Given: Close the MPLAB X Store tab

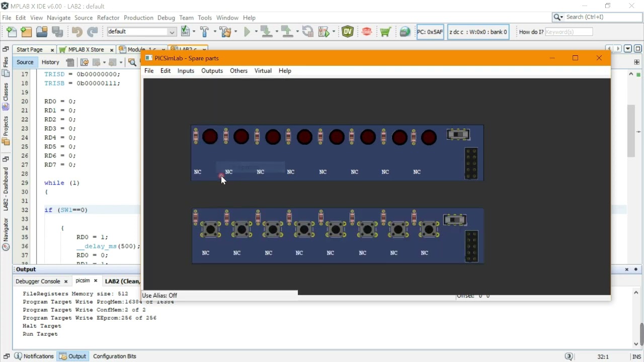Looking at the screenshot, I should click(112, 50).
